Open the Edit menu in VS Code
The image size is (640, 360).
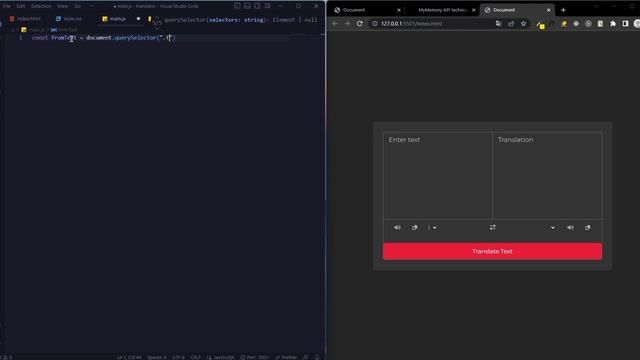(21, 6)
